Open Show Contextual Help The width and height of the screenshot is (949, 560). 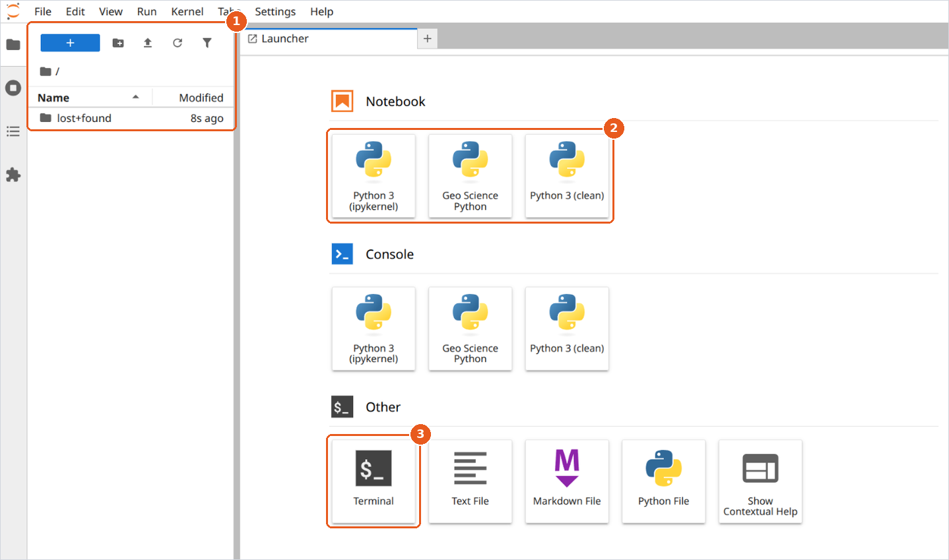coord(760,482)
